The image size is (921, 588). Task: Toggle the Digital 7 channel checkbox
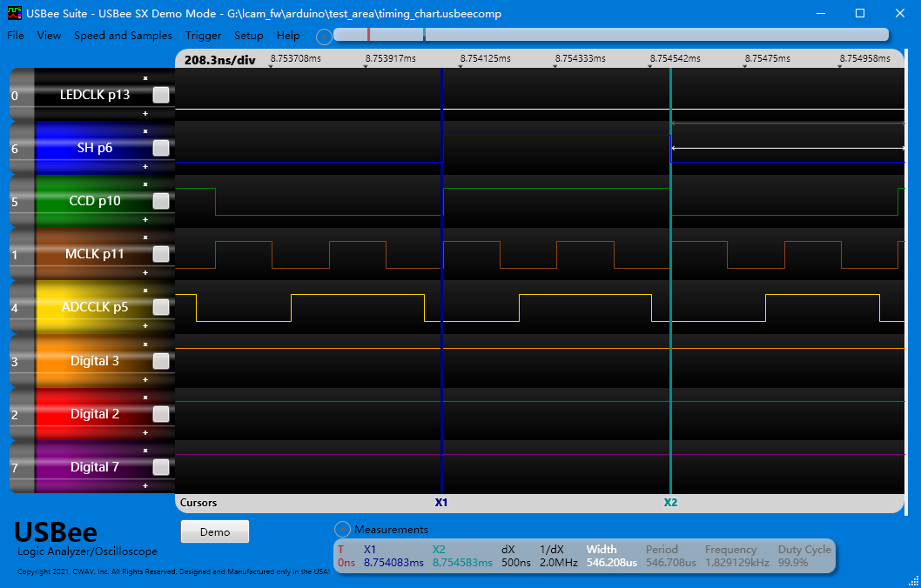pyautogui.click(x=161, y=467)
